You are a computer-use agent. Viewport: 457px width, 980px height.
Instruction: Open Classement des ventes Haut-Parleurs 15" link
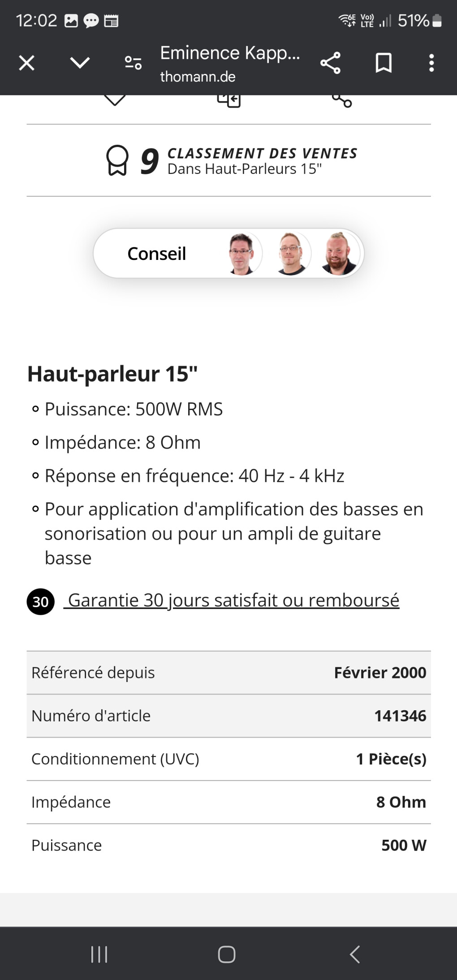(262, 161)
